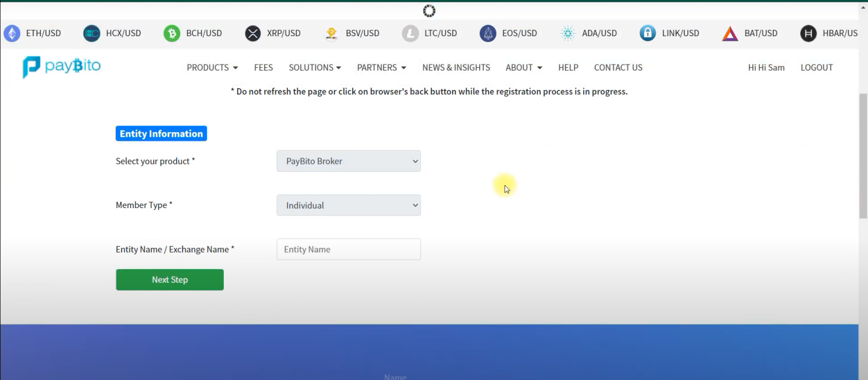This screenshot has height=380, width=868.
Task: Click the Bitcoin Cash BCH/USD icon
Action: point(172,33)
